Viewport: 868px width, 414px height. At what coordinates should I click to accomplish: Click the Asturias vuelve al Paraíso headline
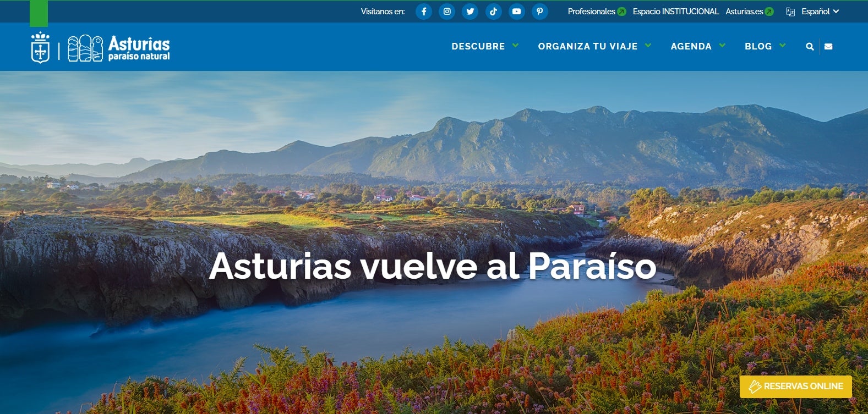pos(433,266)
